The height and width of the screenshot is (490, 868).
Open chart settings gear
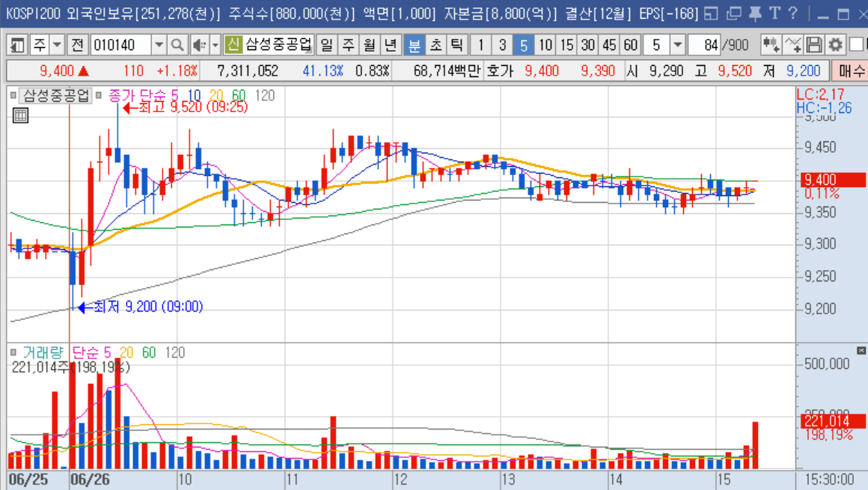coord(835,45)
